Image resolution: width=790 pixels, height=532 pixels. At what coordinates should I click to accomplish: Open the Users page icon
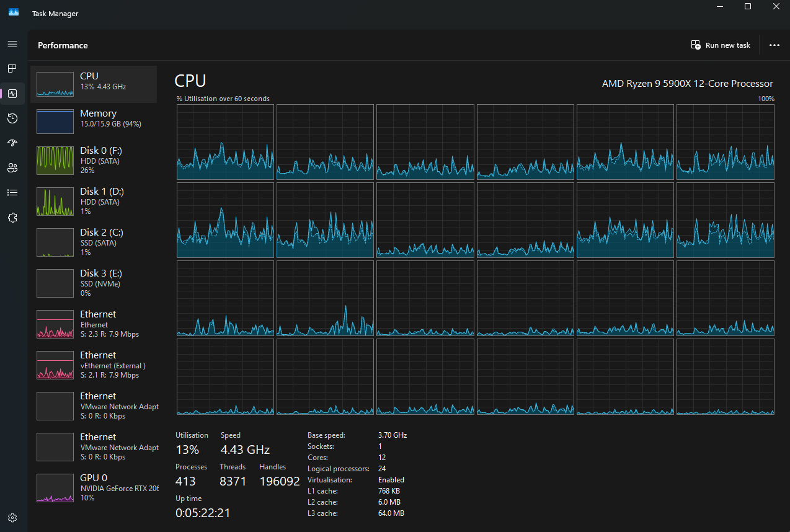[12, 168]
